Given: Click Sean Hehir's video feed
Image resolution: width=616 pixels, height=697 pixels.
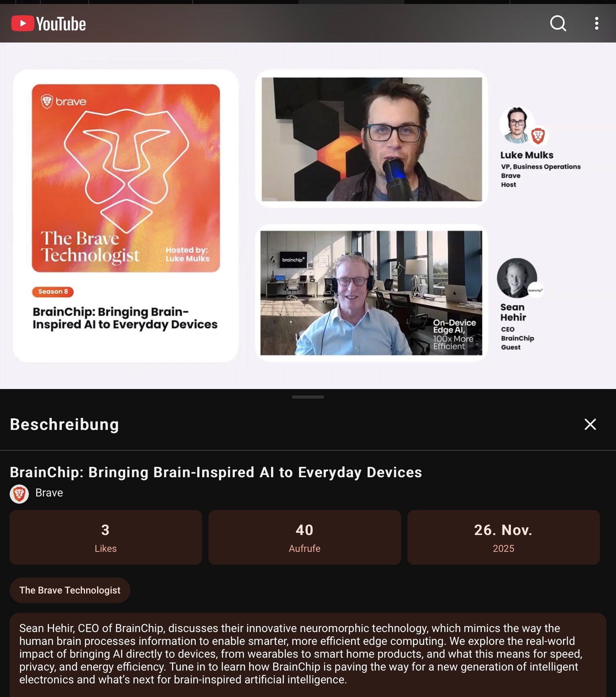Looking at the screenshot, I should point(371,293).
